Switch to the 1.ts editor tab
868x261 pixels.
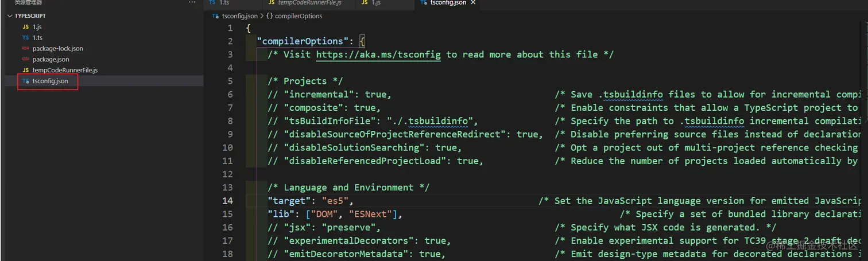coord(224,3)
